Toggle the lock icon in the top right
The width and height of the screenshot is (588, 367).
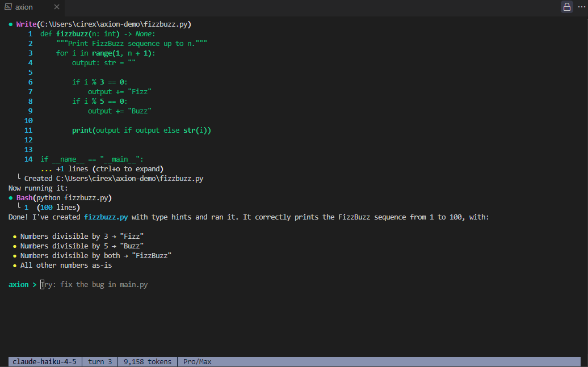pos(566,7)
